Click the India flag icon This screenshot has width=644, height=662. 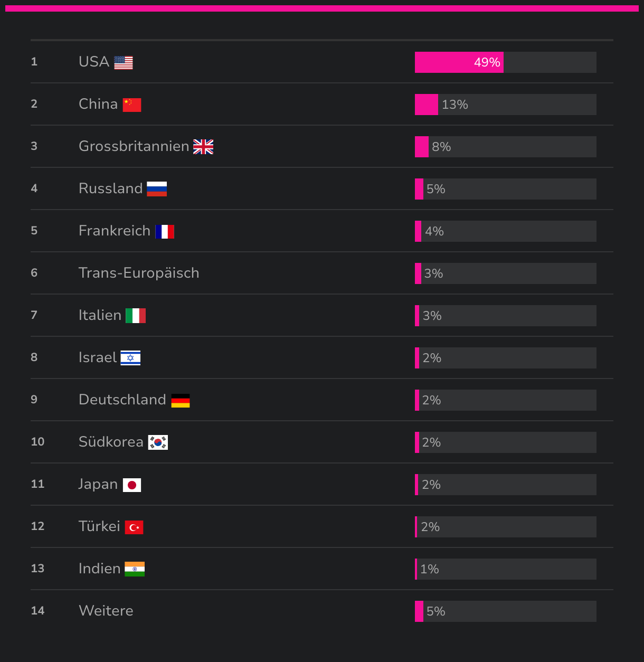click(x=135, y=569)
